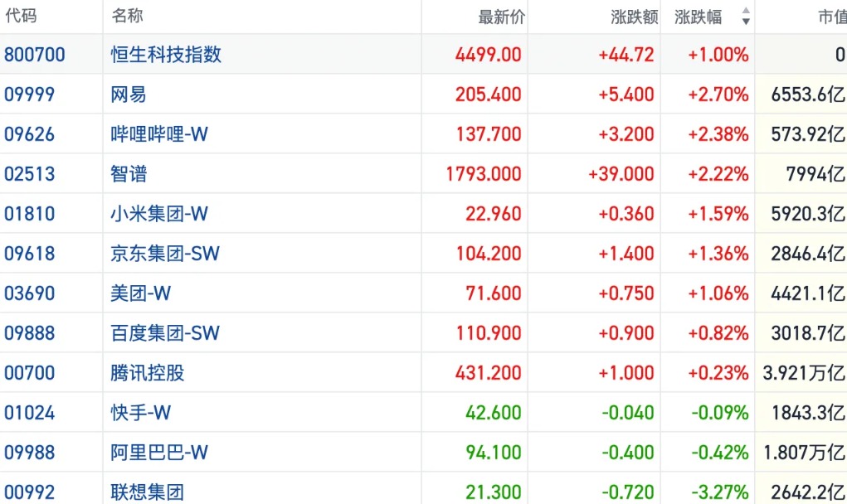Open 恒生科技指数 index row name
The height and width of the screenshot is (504, 847).
coord(167,55)
